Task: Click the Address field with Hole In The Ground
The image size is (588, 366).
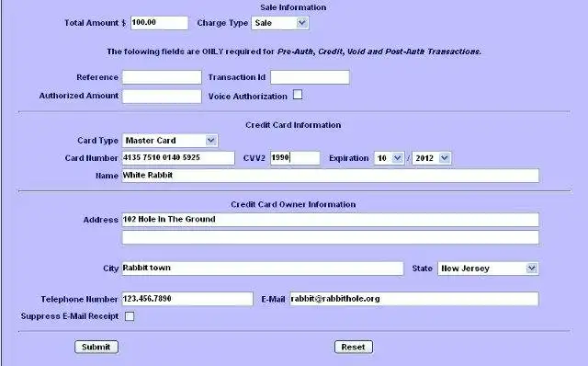Action: 331,220
